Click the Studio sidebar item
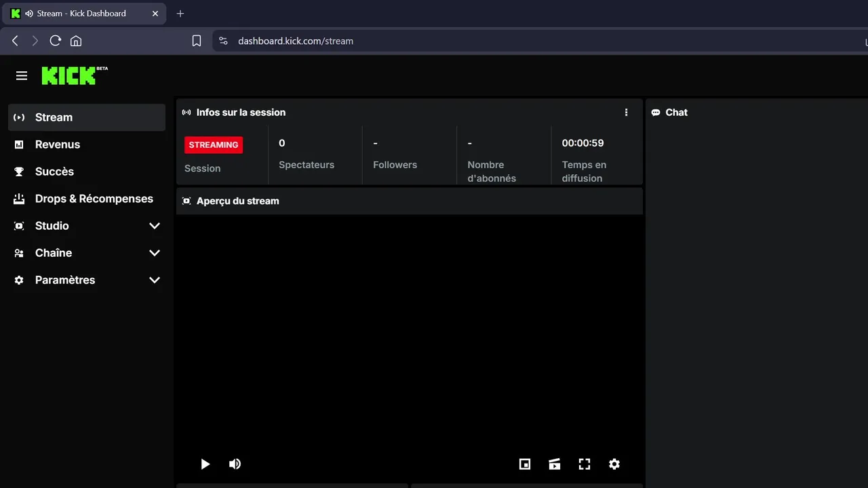The image size is (868, 488). coord(87,226)
